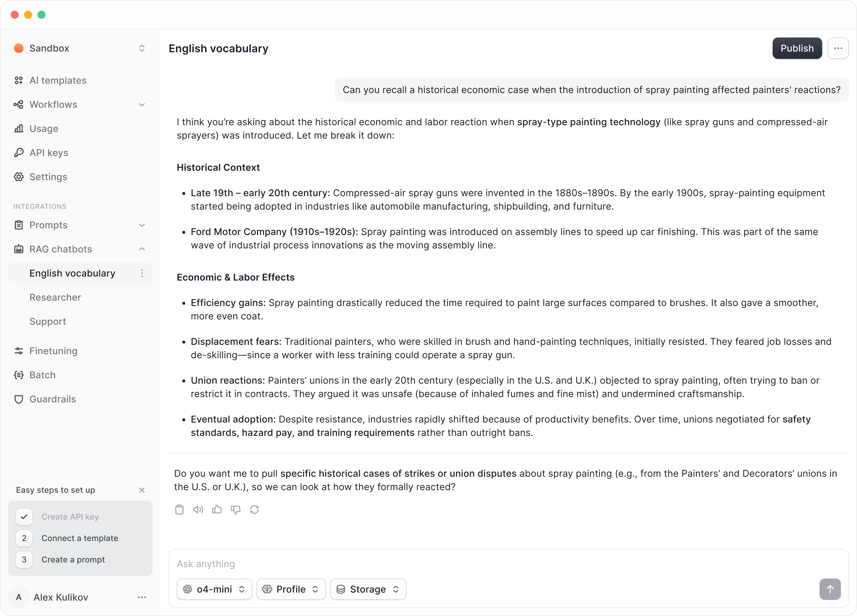The image size is (857, 616).
Task: Select step 3 Create a prompt
Action: pyautogui.click(x=73, y=560)
